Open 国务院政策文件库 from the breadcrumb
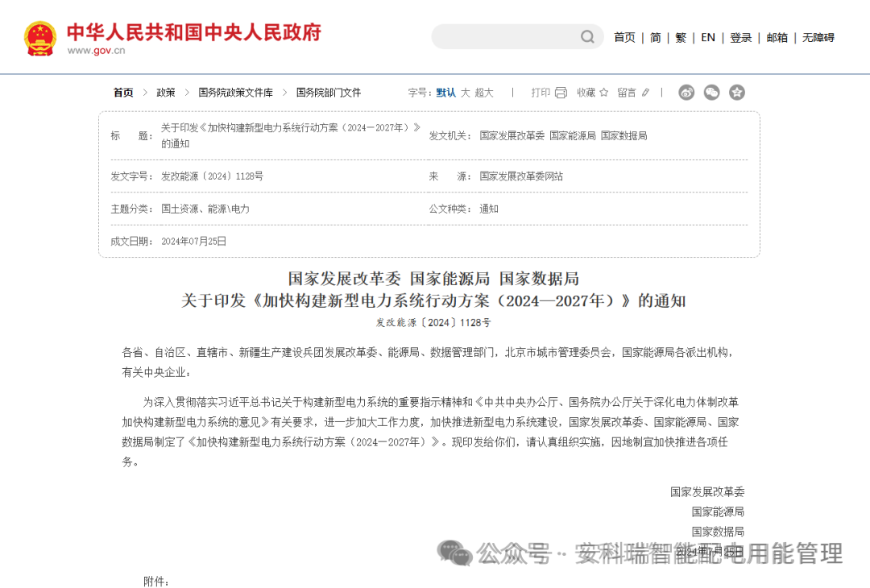This screenshot has width=870, height=588. pos(234,93)
